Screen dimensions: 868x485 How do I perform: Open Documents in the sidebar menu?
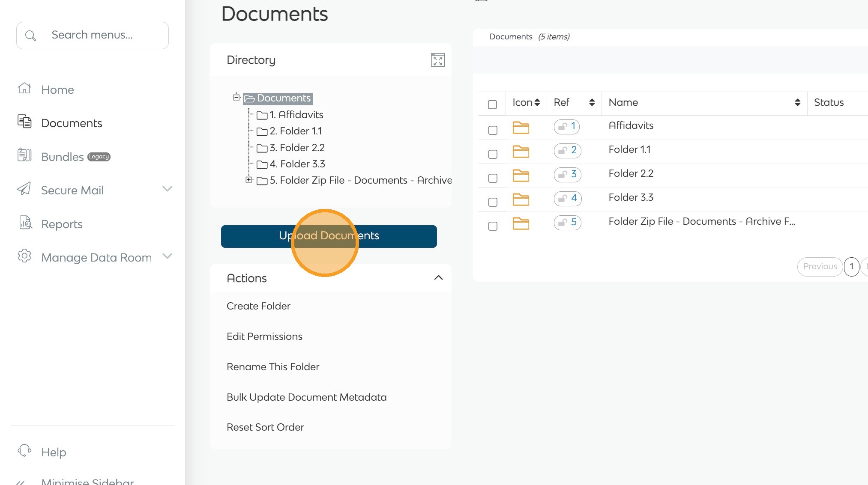tap(72, 123)
